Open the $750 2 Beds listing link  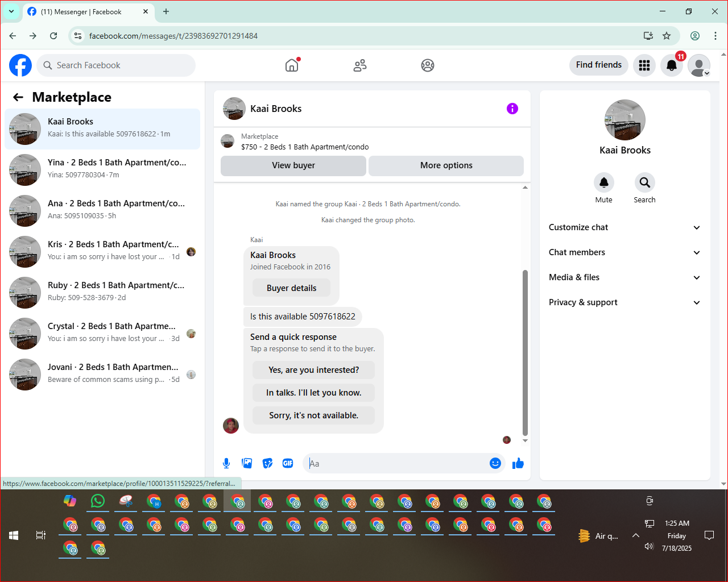305,147
